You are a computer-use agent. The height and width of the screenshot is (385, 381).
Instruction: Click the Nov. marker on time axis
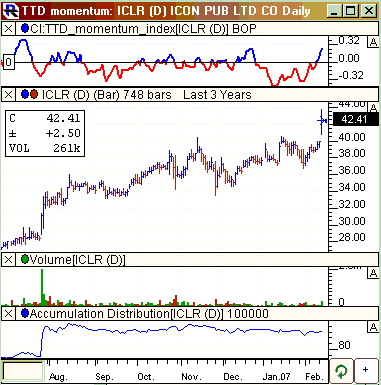[x=191, y=377]
